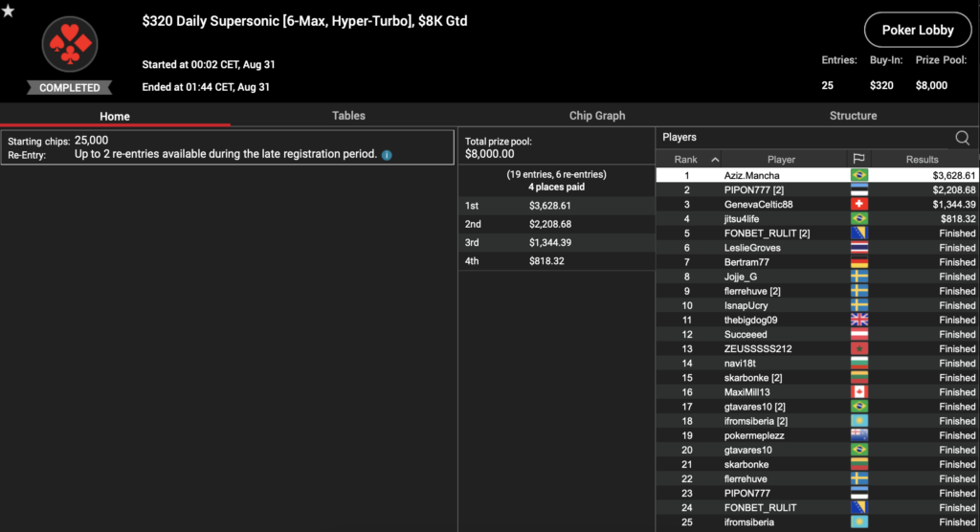Click thebigdog09's UK flag icon
The width and height of the screenshot is (980, 532).
pos(858,320)
